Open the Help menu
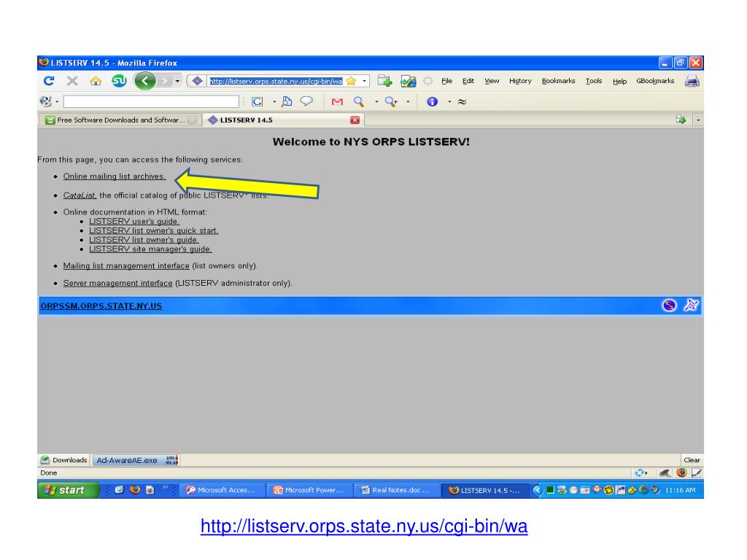Screen dimensions: 747x560 coord(619,82)
